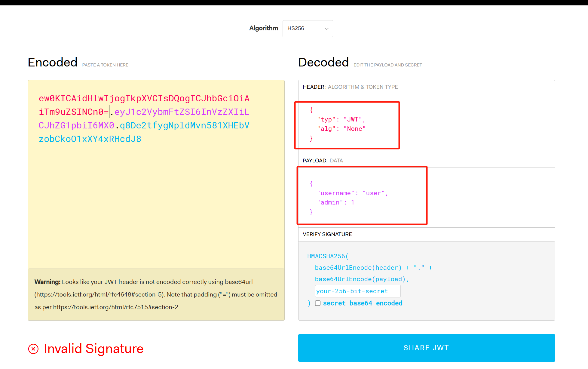Click the "username": "user" payload line
This screenshot has width=588, height=369.
click(x=352, y=193)
